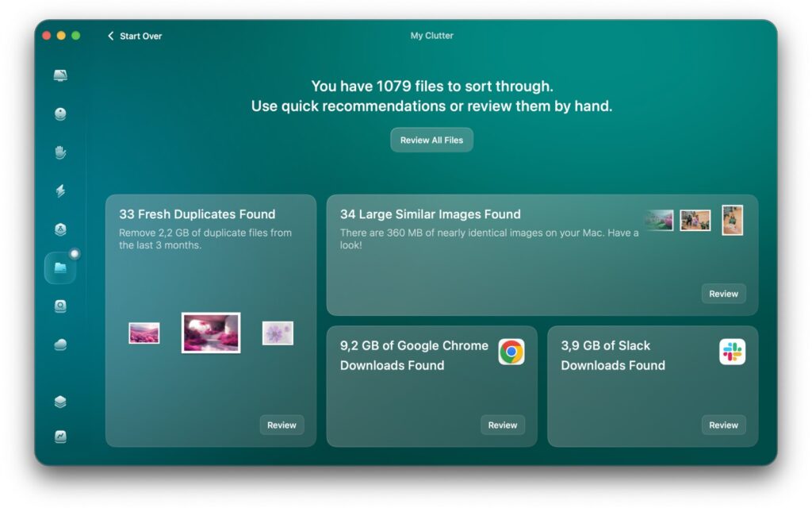
Task: Click the chart icon at the sidebar bottom
Action: click(60, 437)
